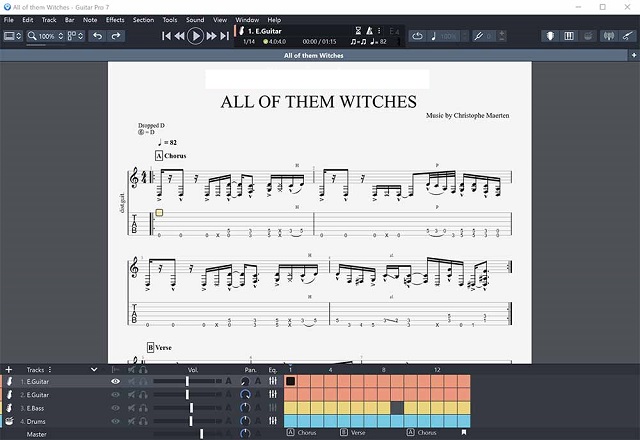Enable the metronome icon
The image size is (640, 440).
(369, 31)
